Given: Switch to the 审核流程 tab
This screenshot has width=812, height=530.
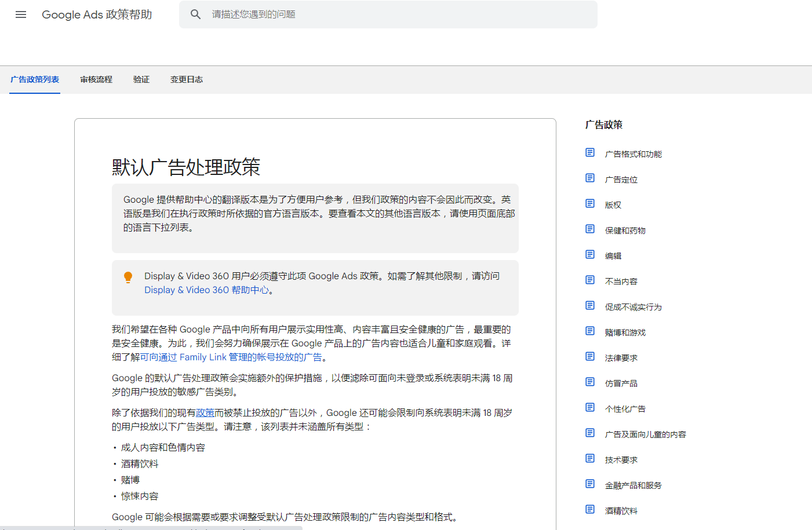Looking at the screenshot, I should [96, 80].
